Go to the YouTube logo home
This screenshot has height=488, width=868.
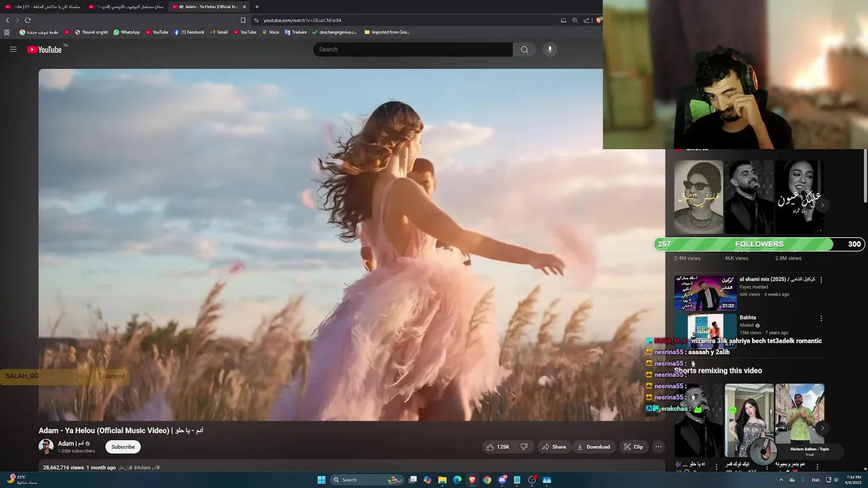[45, 49]
